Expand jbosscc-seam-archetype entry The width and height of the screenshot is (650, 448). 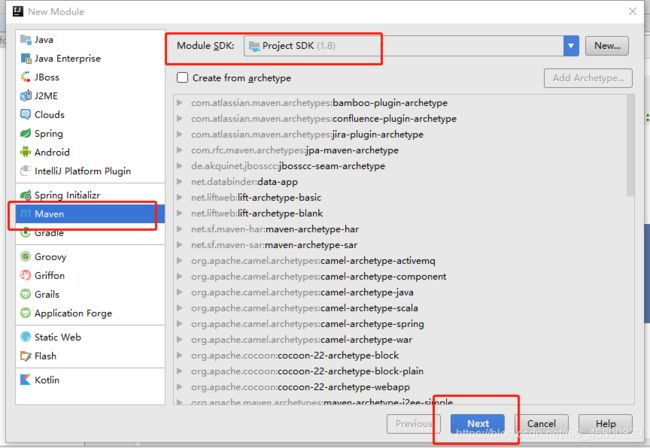[179, 165]
